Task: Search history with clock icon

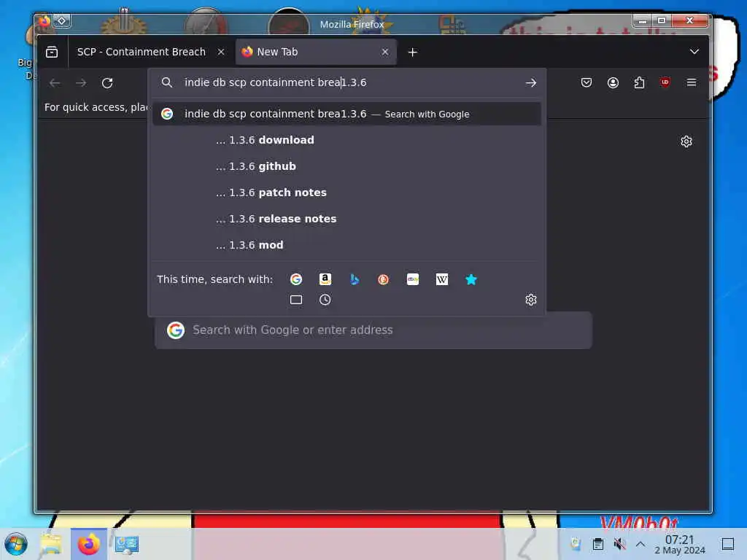Action: tap(325, 300)
